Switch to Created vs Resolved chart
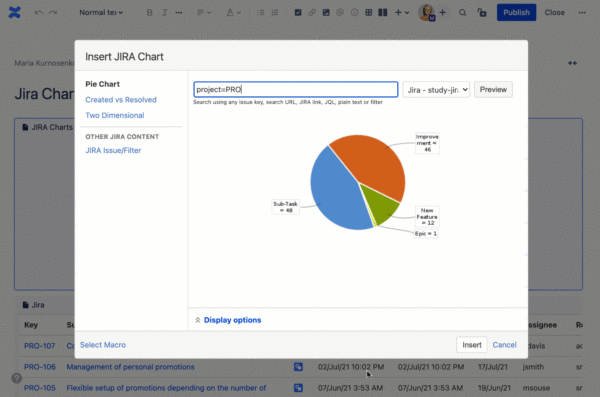 (x=121, y=100)
